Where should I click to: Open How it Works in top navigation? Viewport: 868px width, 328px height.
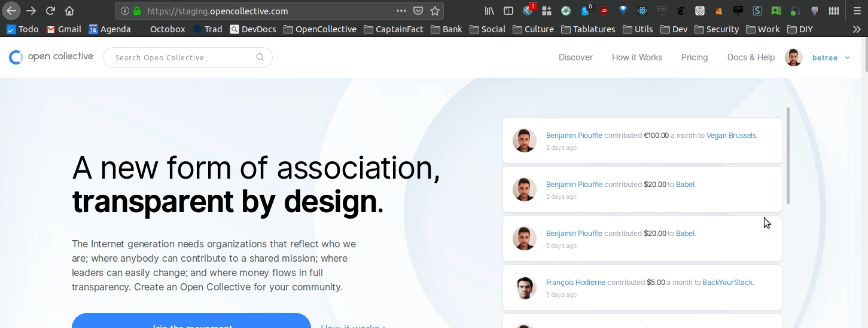[x=637, y=57]
